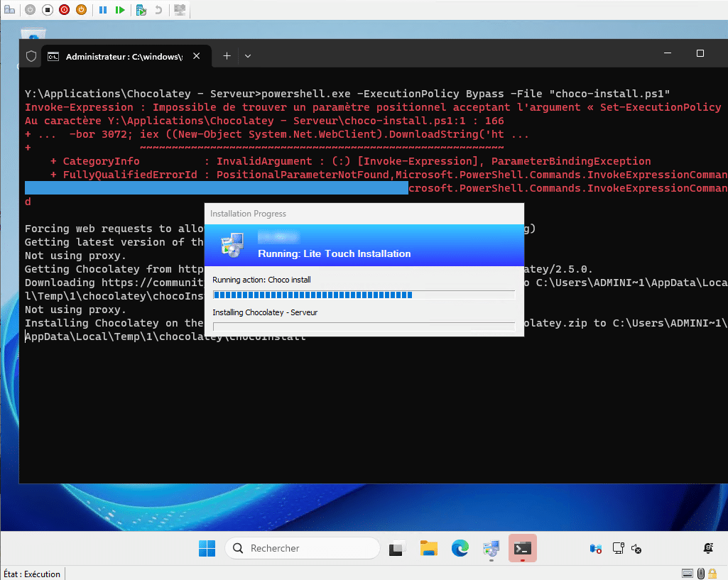Open the notification bell in system tray

point(707,548)
